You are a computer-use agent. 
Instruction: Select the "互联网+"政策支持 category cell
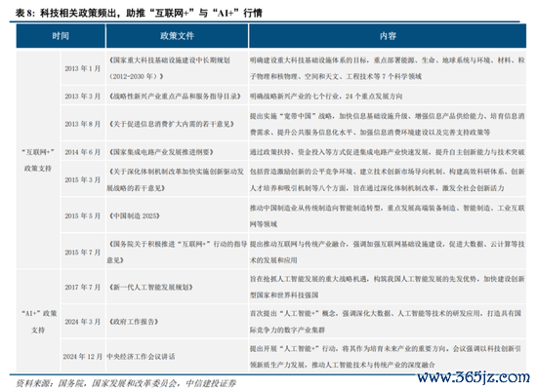coord(38,160)
